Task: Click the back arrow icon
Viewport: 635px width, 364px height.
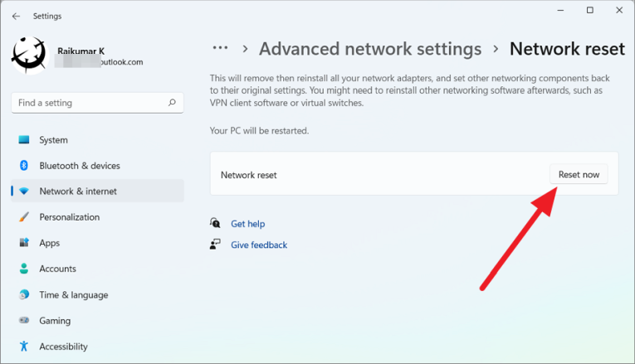Action: pyautogui.click(x=16, y=16)
